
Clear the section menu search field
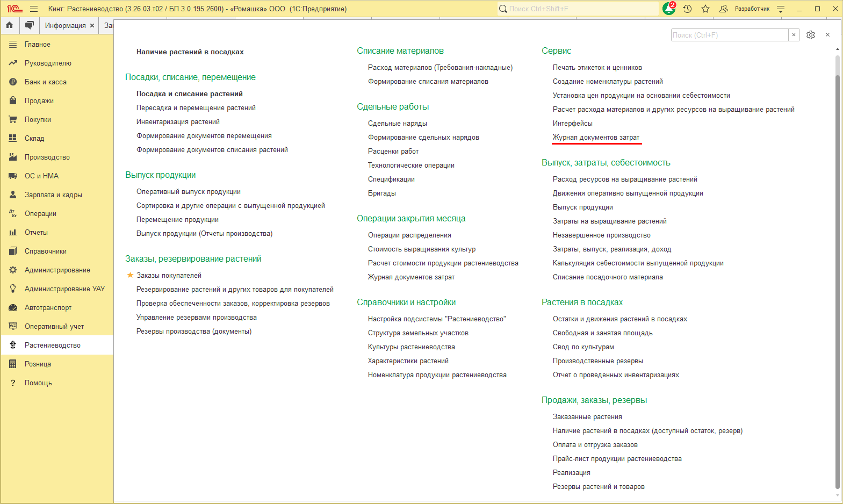click(x=794, y=35)
